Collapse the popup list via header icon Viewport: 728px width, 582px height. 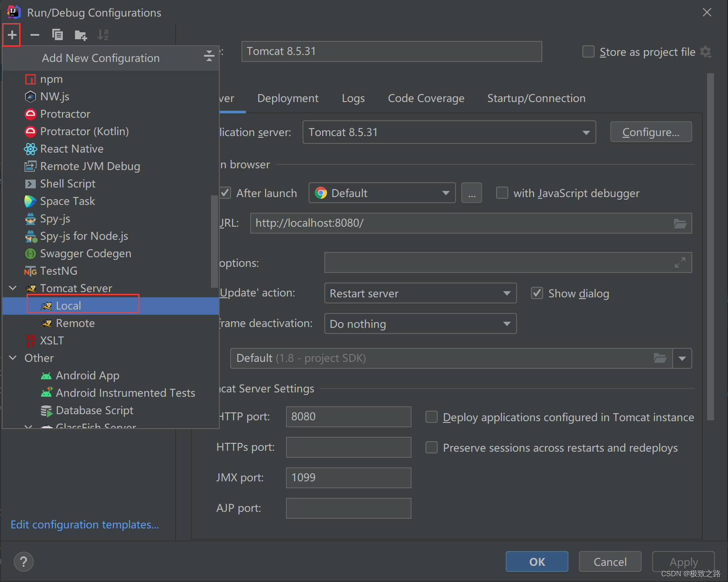[209, 56]
